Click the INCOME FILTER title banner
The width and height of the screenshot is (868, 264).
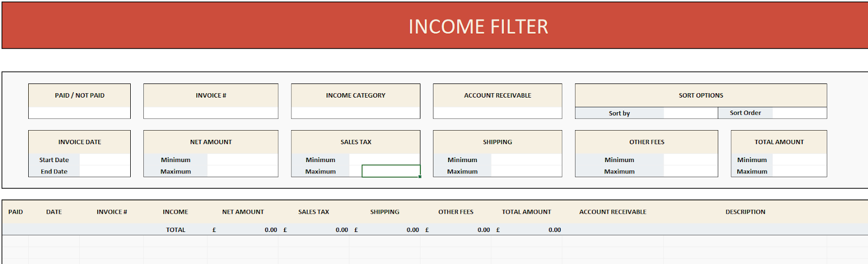point(477,26)
